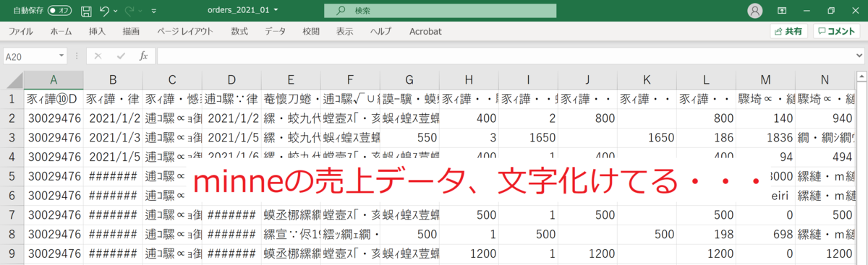This screenshot has width=868, height=265.
Task: Open Ribbon Display Options icon
Action: coord(782,11)
